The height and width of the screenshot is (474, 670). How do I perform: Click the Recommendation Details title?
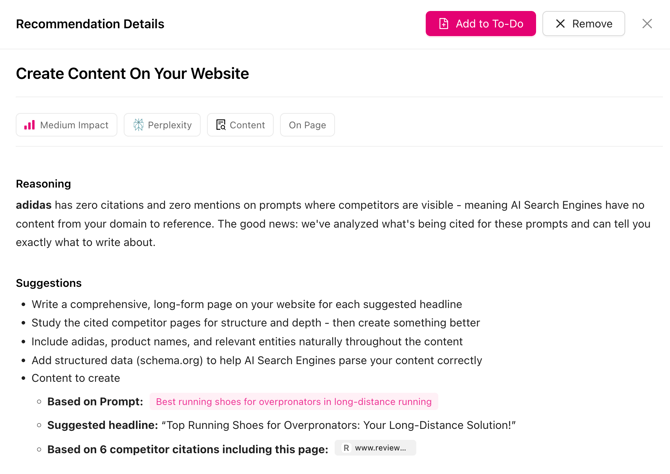(x=90, y=24)
